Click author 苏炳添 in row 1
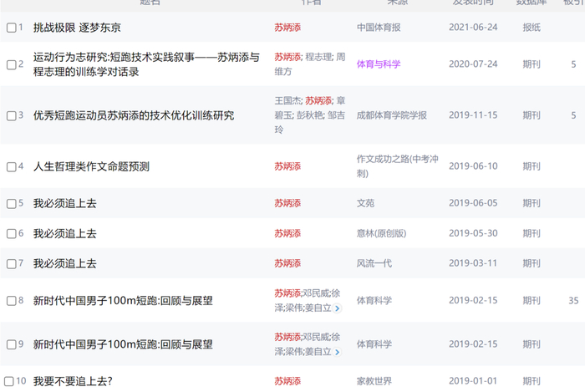Viewport: 585px width, 392px height. (287, 28)
